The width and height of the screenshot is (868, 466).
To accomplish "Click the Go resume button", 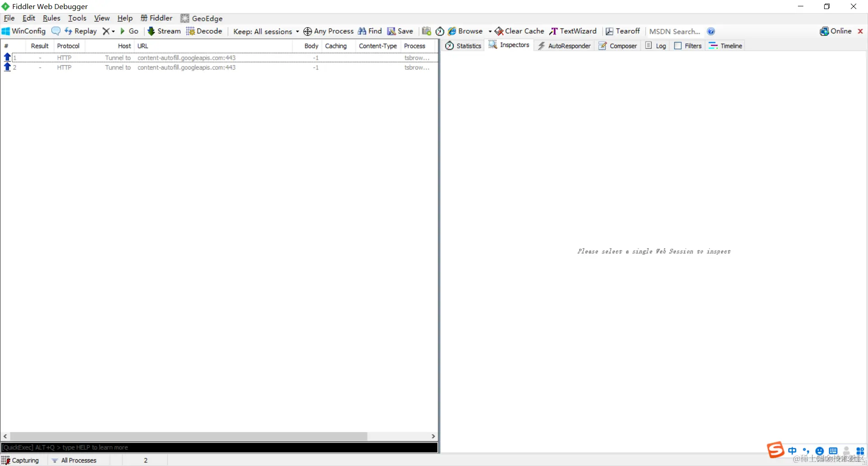I will pos(129,31).
